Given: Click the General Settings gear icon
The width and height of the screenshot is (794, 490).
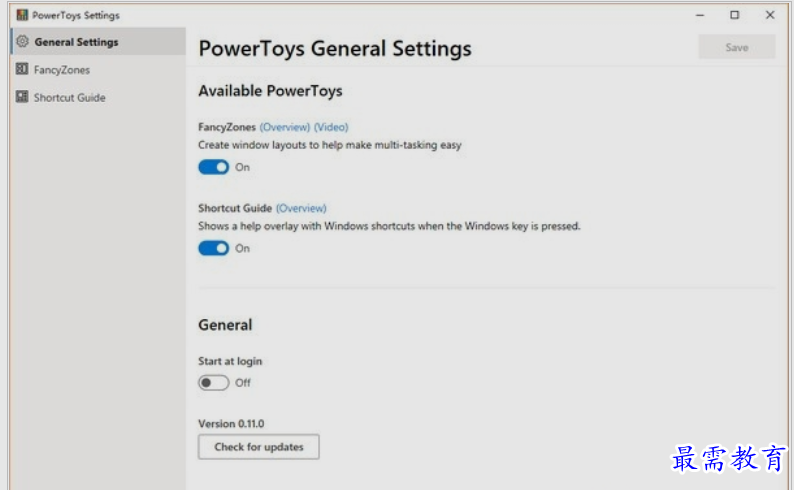Looking at the screenshot, I should click(x=22, y=42).
